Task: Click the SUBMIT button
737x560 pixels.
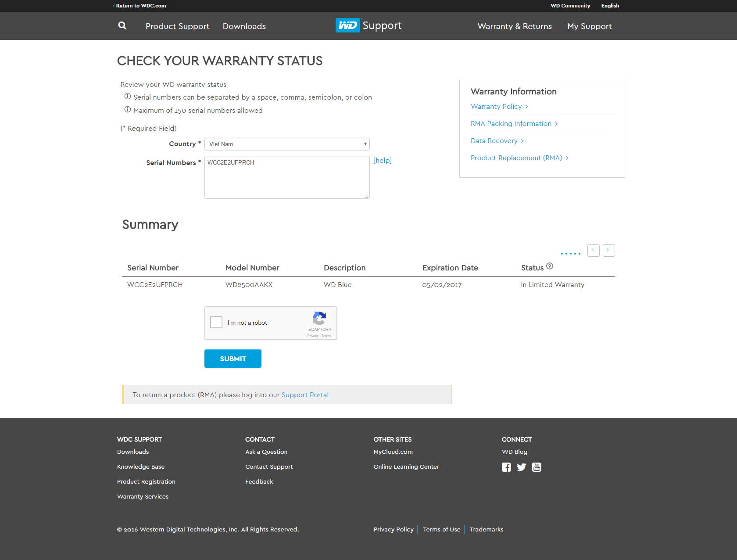Action: (x=233, y=359)
